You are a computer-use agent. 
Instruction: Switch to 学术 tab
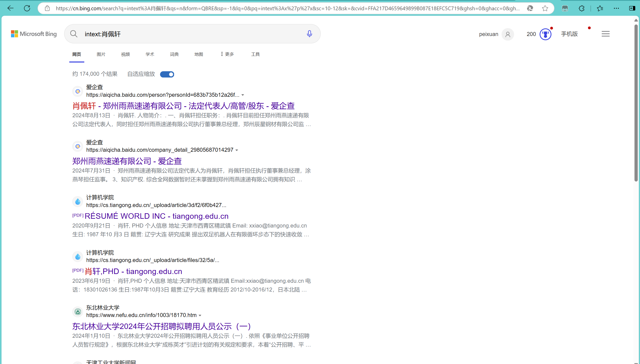[150, 54]
